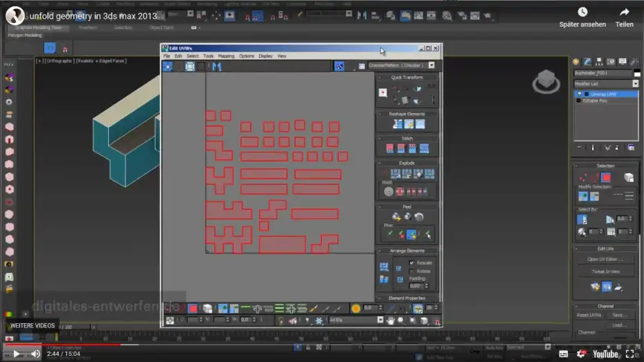Click the Save button in Channel rollout

[619, 315]
